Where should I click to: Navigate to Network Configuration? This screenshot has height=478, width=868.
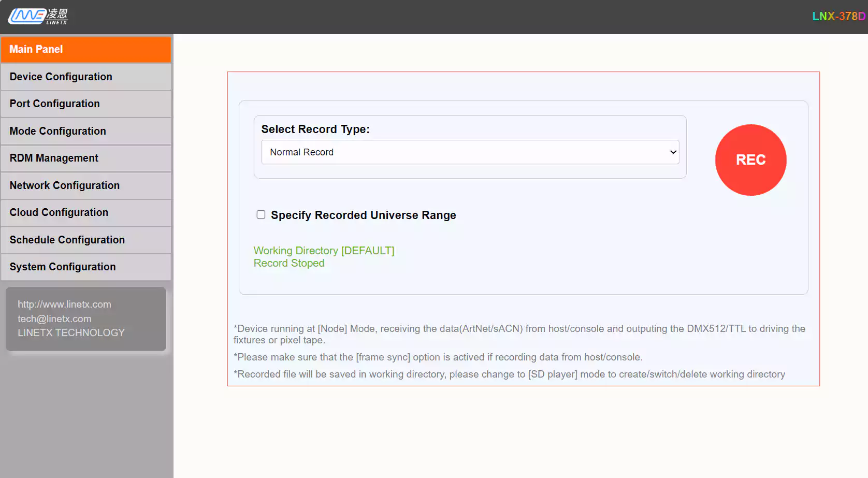click(x=86, y=185)
